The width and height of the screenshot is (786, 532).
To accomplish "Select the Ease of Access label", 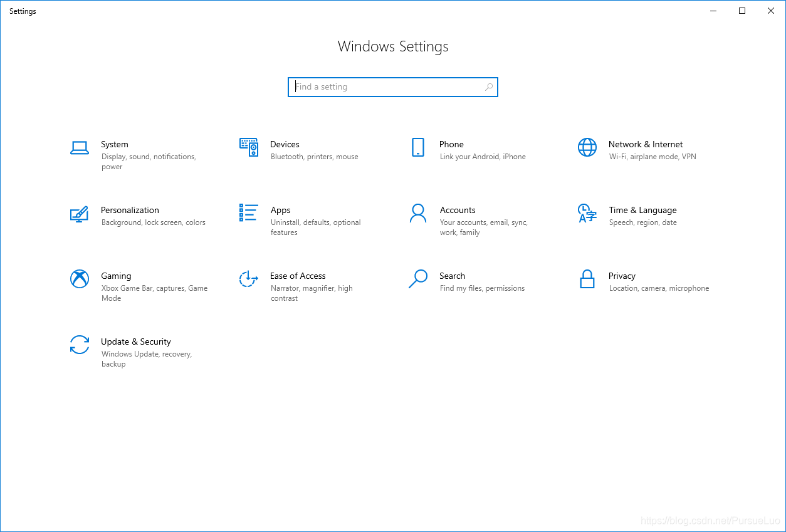I will (x=298, y=276).
